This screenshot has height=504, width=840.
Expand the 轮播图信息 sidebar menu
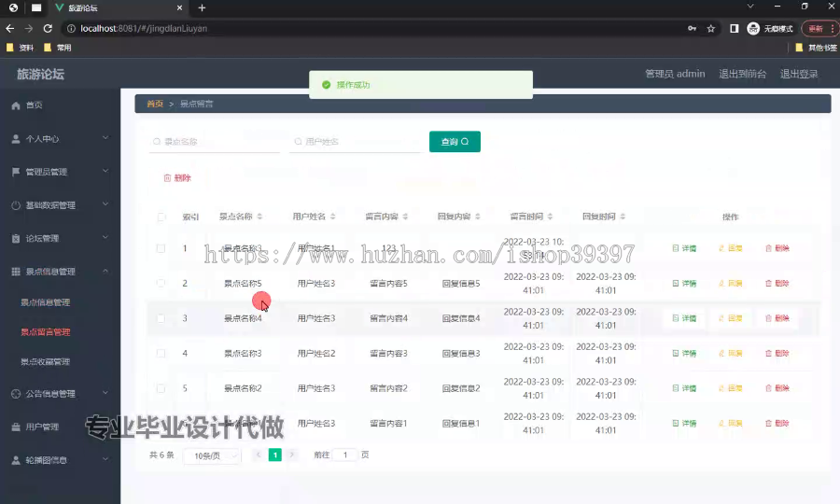tap(60, 460)
